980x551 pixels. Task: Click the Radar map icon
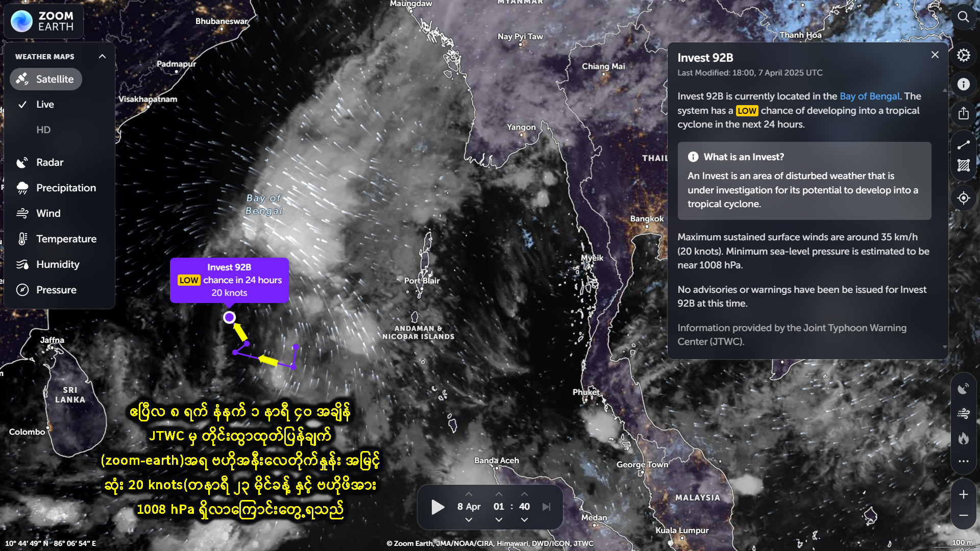pos(22,162)
